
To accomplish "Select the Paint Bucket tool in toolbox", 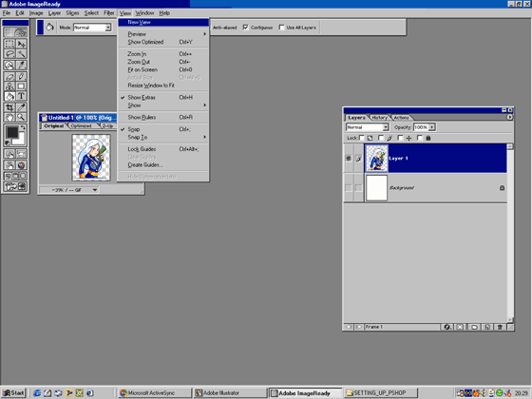I will (x=9, y=96).
